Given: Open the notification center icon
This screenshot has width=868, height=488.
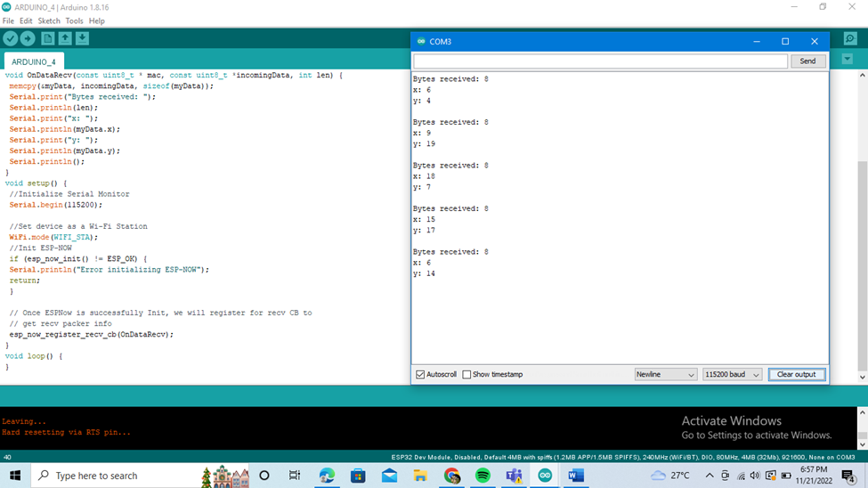Looking at the screenshot, I should coord(848,476).
